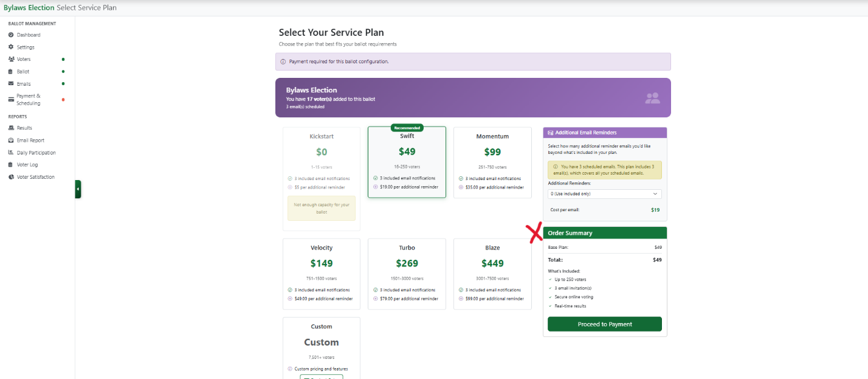Click the Voters people icon in sidebar
Viewport: 868px width, 379px height.
click(11, 59)
